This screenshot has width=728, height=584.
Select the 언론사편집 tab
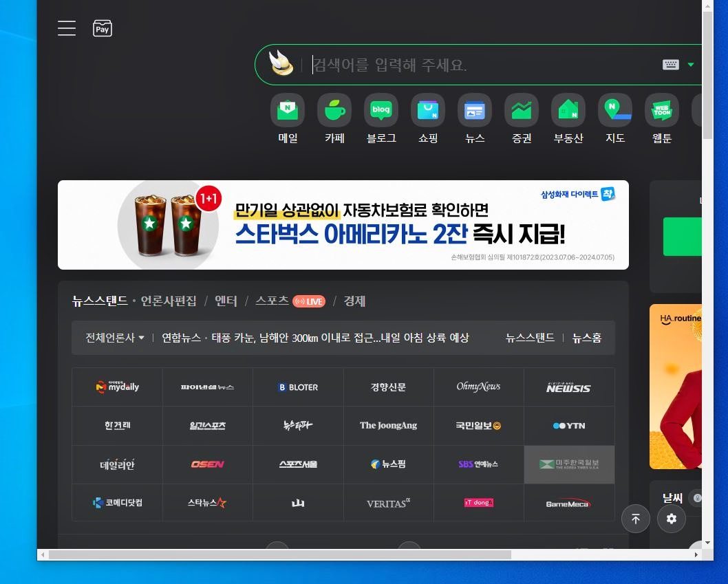169,301
